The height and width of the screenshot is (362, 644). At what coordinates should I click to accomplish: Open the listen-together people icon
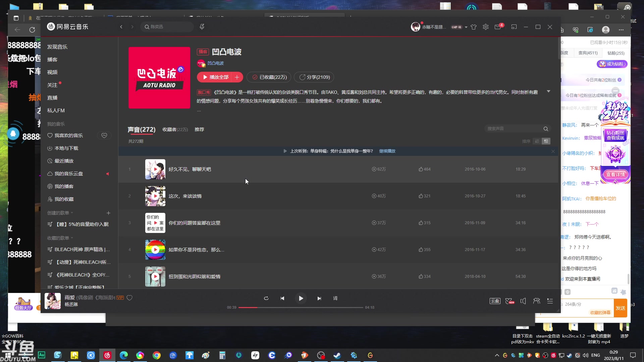(x=537, y=301)
